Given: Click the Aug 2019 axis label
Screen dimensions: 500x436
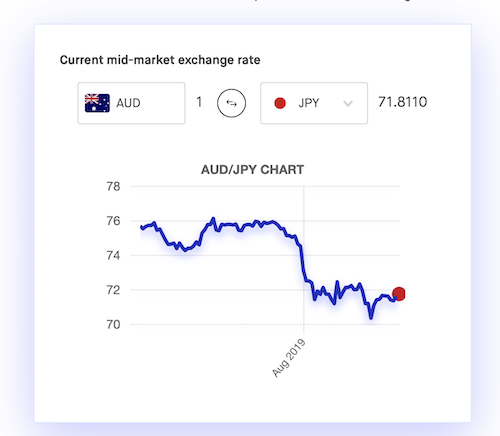Looking at the screenshot, I should click(x=289, y=358).
